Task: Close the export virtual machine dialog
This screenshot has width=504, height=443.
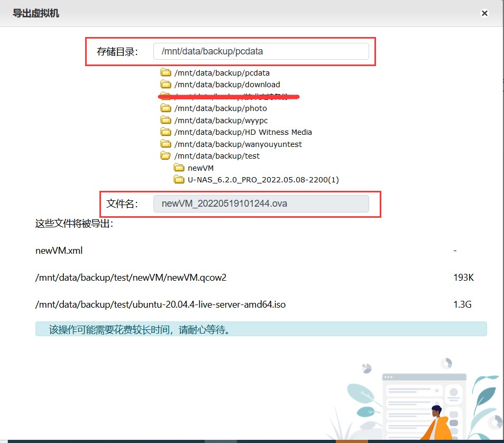Action: click(484, 14)
